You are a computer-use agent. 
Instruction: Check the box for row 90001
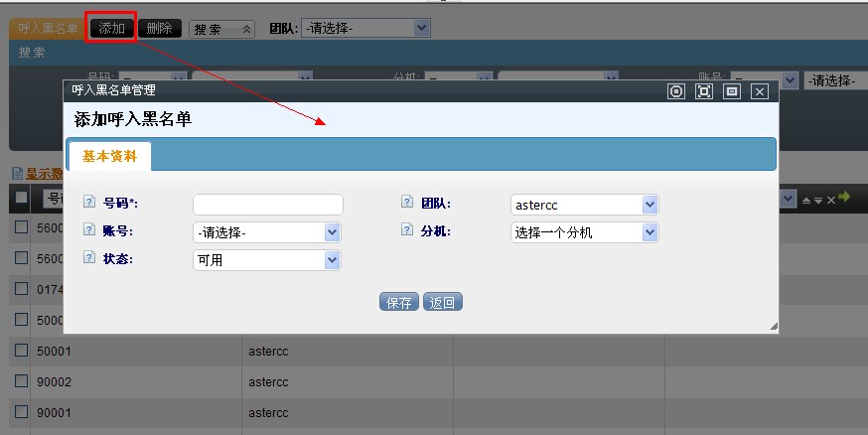21,411
